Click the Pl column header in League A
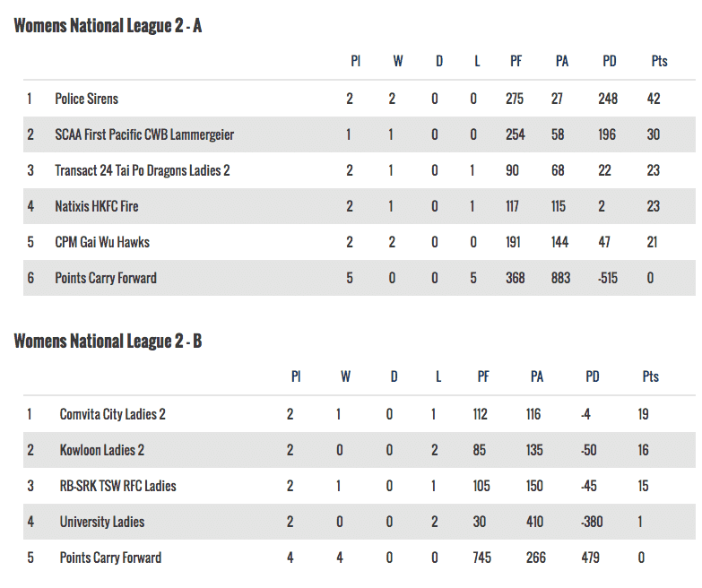Screen dimensions: 702x588 pos(355,61)
